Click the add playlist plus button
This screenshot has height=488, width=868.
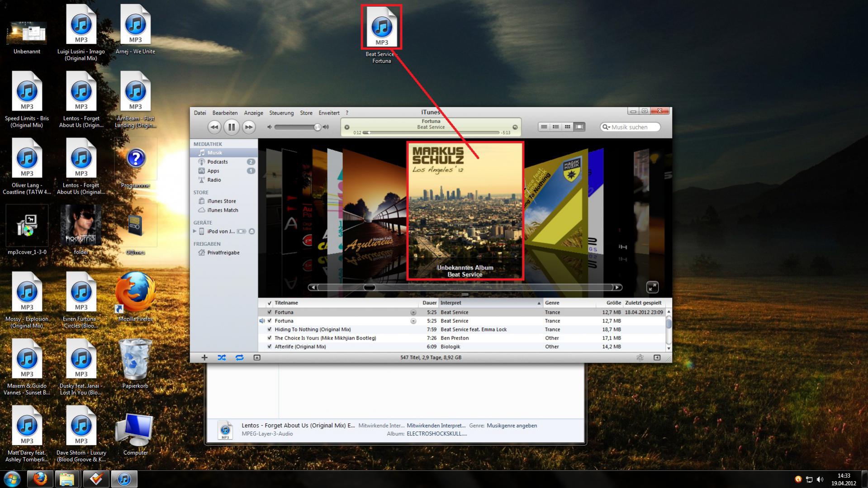click(204, 357)
